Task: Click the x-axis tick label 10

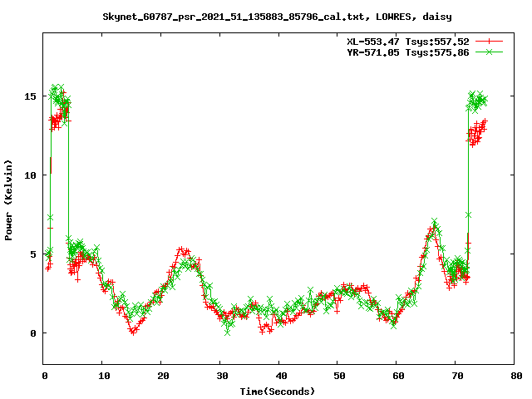Action: (104, 376)
